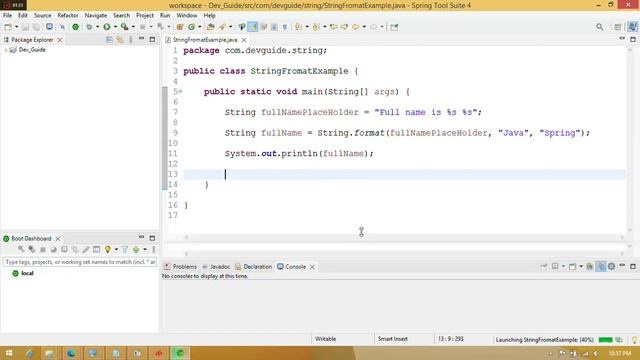Close the StringFromatExample.java editor tab
The width and height of the screenshot is (640, 360).
click(x=244, y=40)
